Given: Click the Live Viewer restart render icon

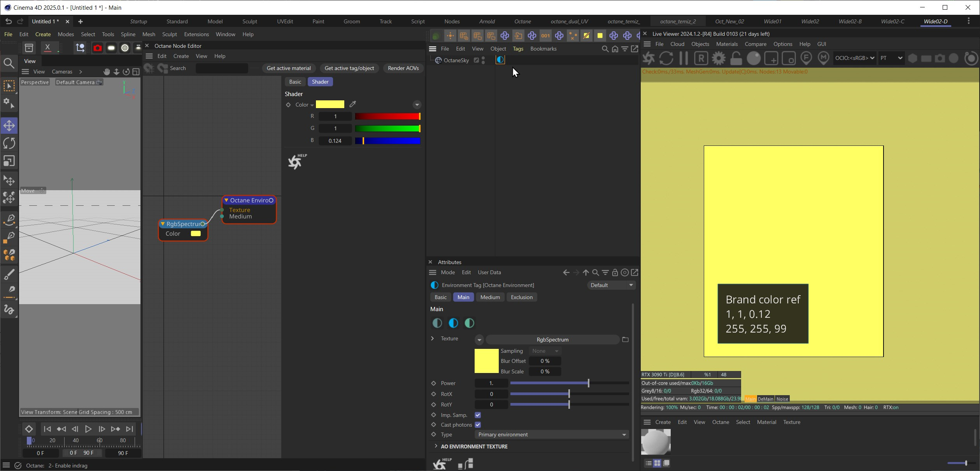Looking at the screenshot, I should coord(666,58).
